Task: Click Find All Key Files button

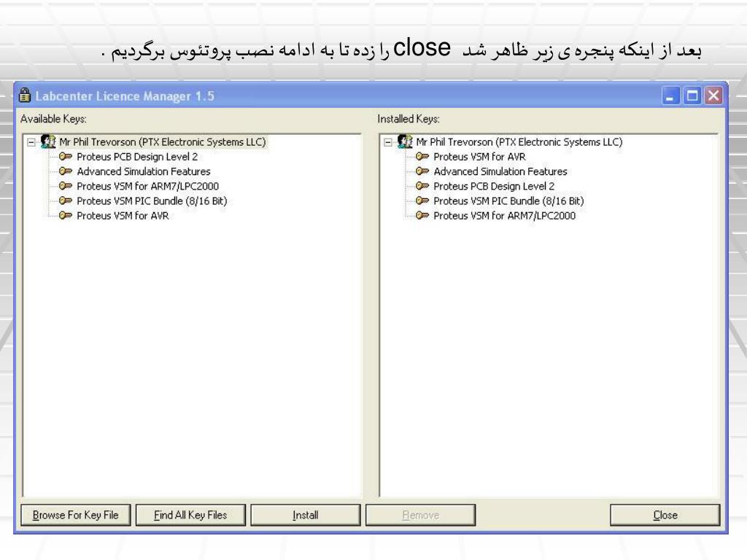Action: (190, 516)
